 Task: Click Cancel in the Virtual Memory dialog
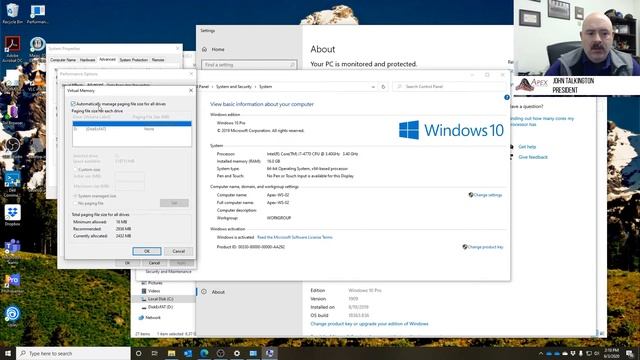(x=179, y=251)
